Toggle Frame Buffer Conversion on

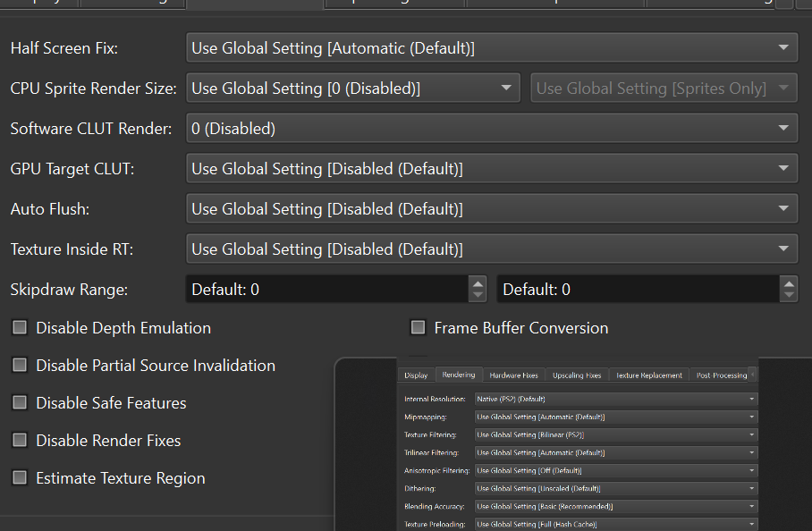[x=418, y=328]
